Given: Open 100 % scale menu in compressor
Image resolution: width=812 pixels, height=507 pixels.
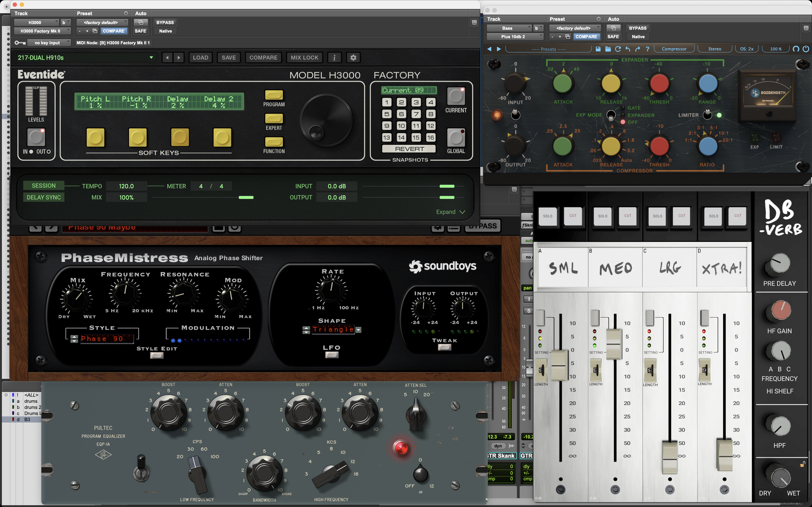Looking at the screenshot, I should pos(776,49).
